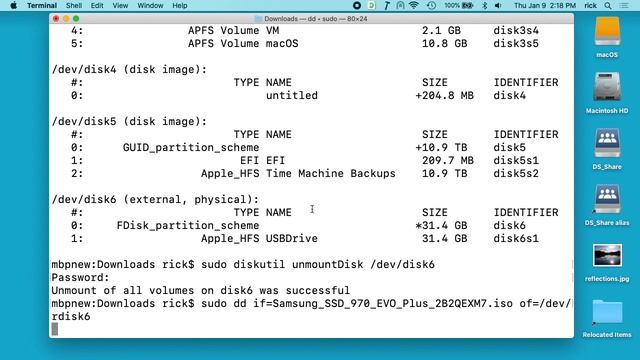The height and width of the screenshot is (360, 640).
Task: Click the 'IDENTIFIER' header under disk6
Action: [526, 213]
